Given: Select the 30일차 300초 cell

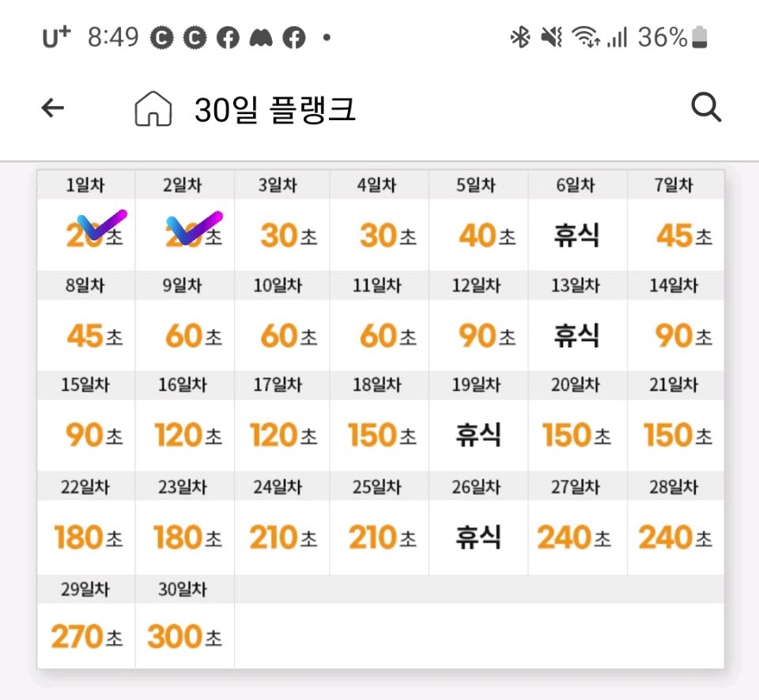Looking at the screenshot, I should click(185, 636).
